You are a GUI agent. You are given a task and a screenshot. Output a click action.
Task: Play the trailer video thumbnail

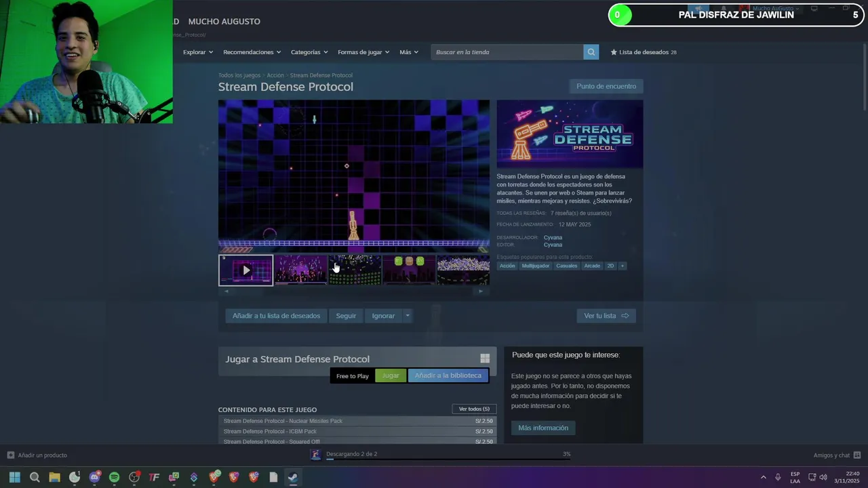[x=245, y=270]
